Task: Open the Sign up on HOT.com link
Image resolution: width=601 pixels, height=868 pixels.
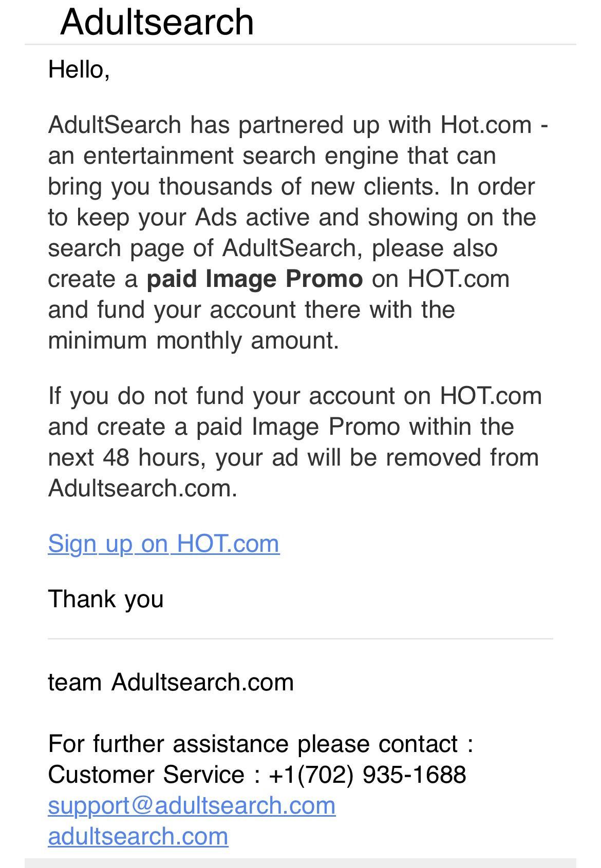Action: [163, 544]
